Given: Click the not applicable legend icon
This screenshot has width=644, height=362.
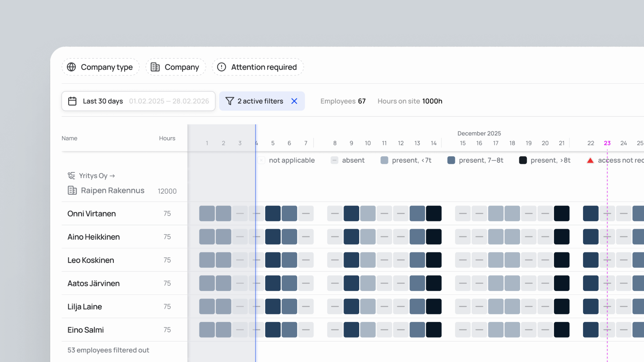Looking at the screenshot, I should 261,160.
